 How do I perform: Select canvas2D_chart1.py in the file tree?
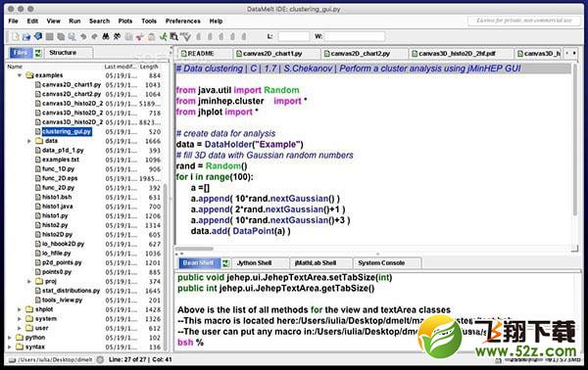coord(72,85)
